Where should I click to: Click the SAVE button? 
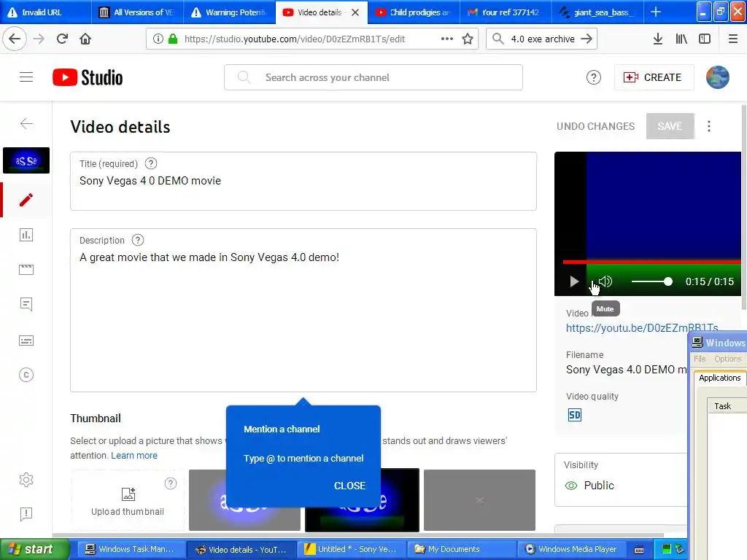[670, 126]
